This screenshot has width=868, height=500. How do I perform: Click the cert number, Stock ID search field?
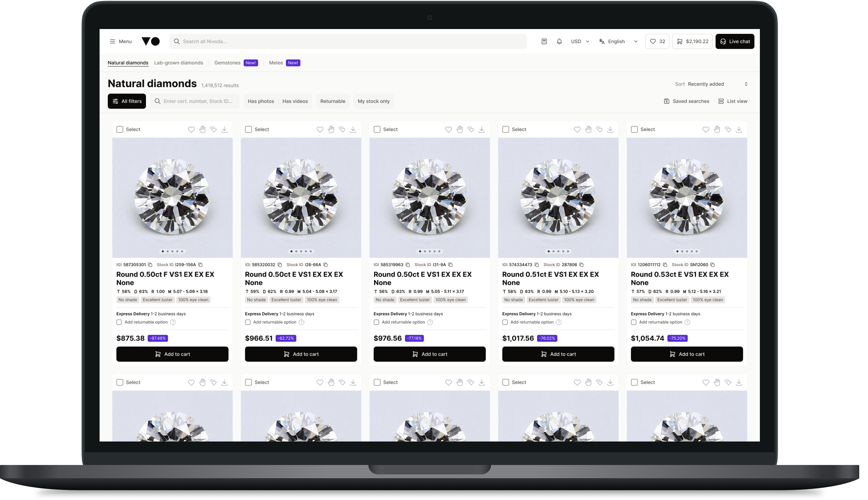coord(195,101)
